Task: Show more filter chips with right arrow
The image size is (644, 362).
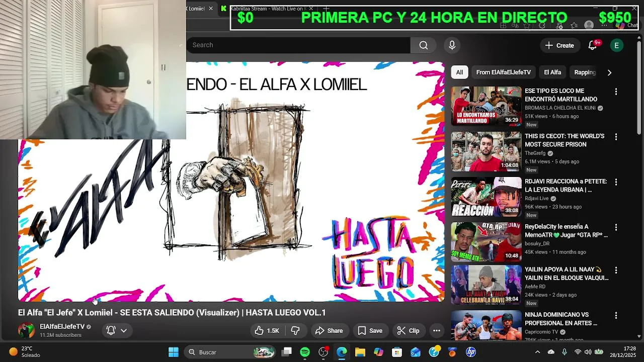Action: click(x=609, y=72)
